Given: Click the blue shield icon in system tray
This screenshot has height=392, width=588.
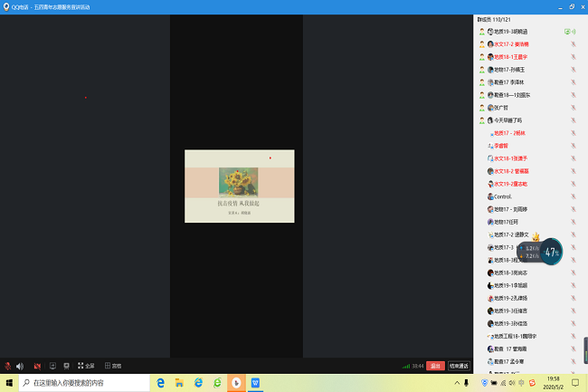Looking at the screenshot, I should coord(485,383).
